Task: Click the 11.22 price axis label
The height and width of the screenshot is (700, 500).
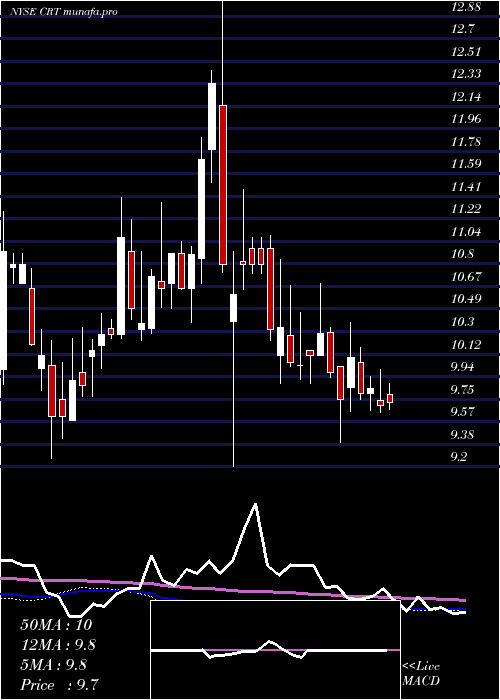Action: [x=466, y=209]
